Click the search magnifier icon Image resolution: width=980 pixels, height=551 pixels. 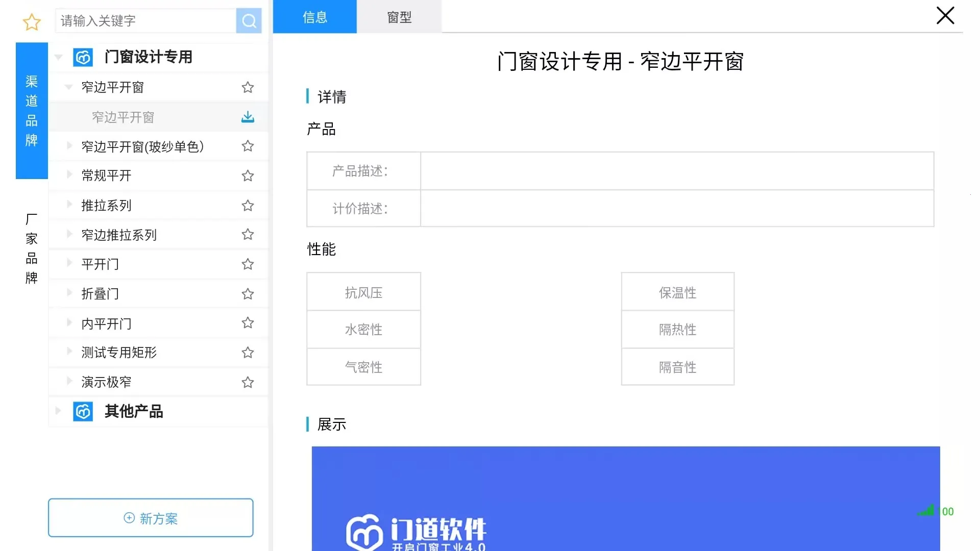click(x=249, y=21)
